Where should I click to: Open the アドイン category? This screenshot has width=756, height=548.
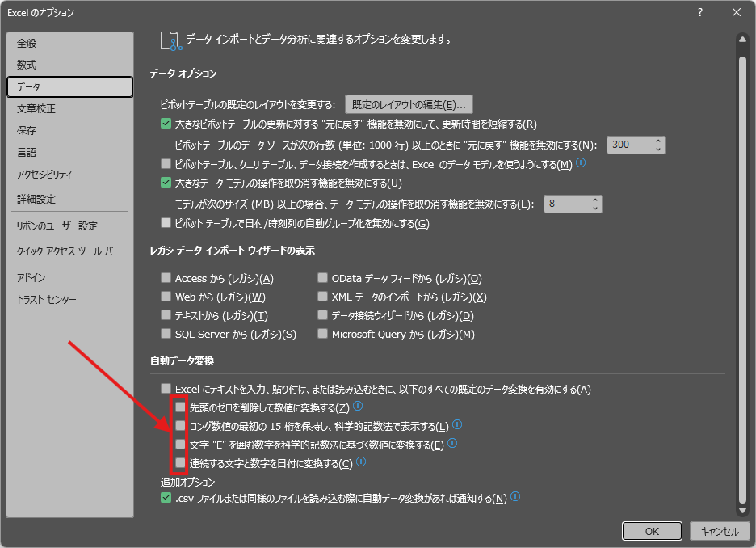click(70, 277)
